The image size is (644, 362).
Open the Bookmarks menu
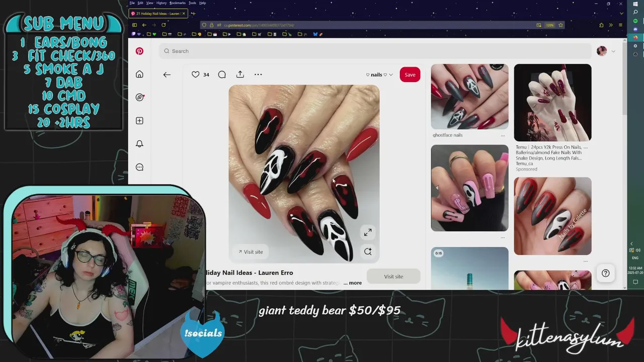click(x=178, y=3)
